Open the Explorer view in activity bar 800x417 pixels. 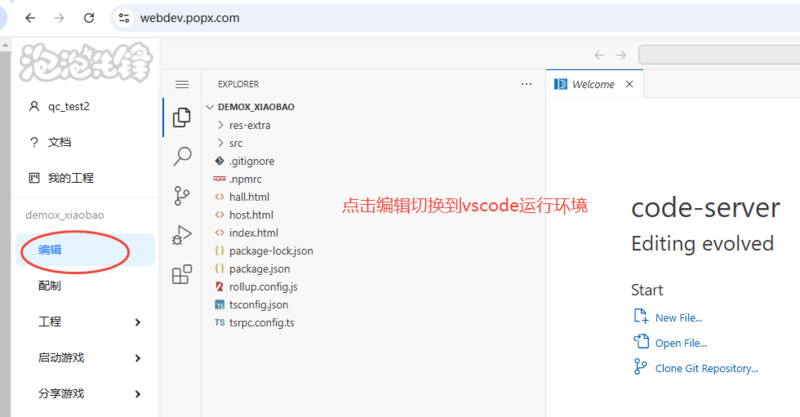click(182, 117)
